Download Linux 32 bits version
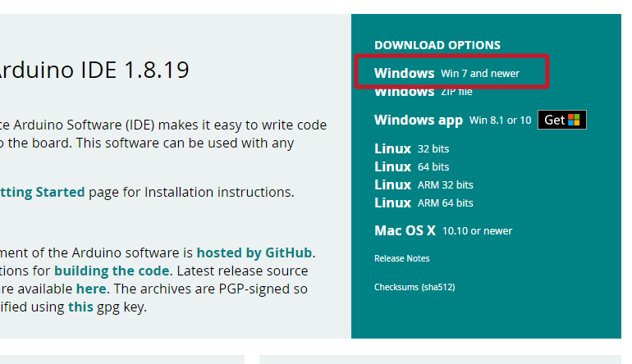This screenshot has height=364, width=632. [x=412, y=149]
